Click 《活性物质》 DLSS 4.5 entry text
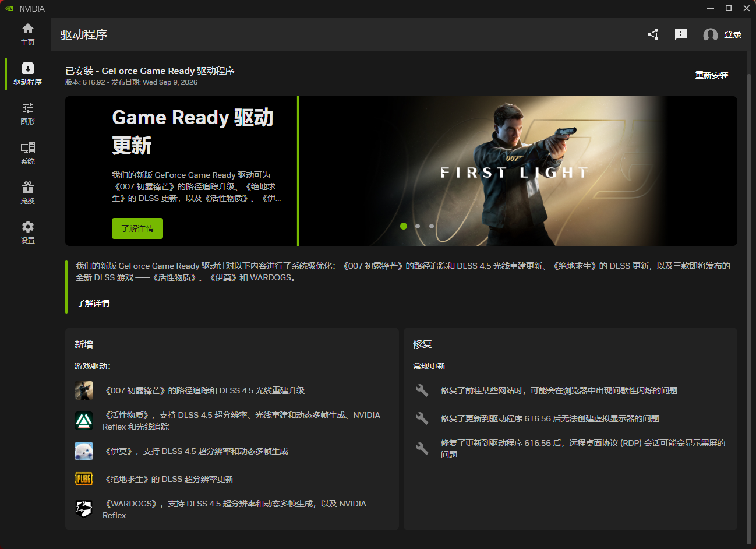Viewport: 756px width, 549px height. (241, 421)
